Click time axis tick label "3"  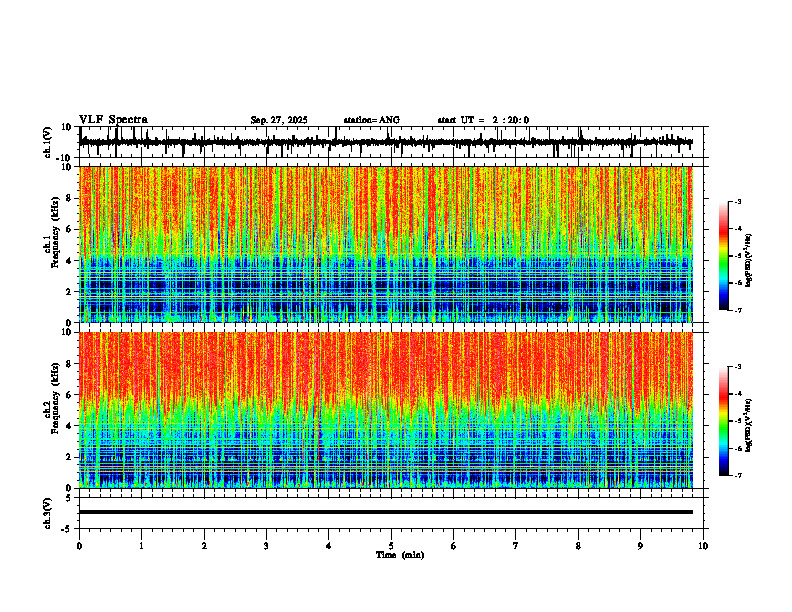pyautogui.click(x=266, y=546)
